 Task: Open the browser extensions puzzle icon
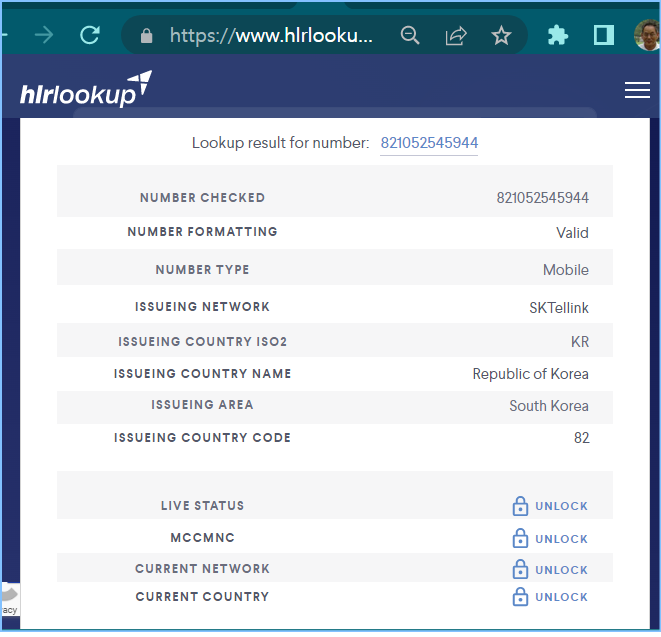coord(558,36)
